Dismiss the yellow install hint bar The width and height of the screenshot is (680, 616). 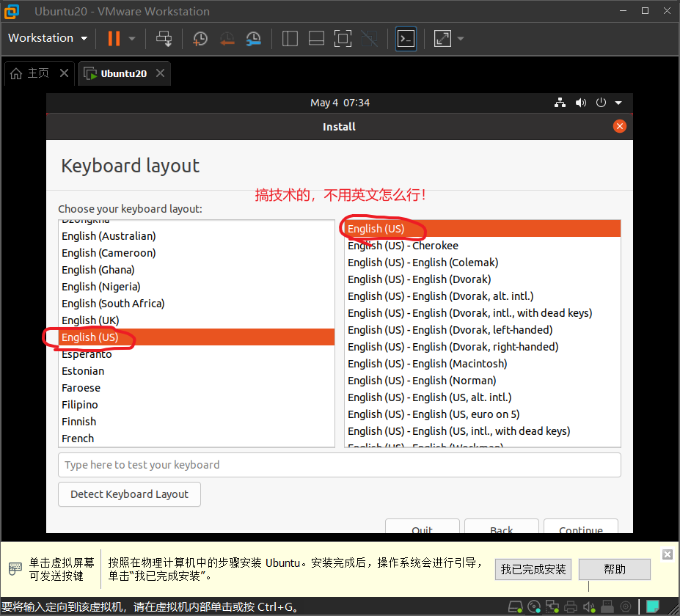coord(668,554)
